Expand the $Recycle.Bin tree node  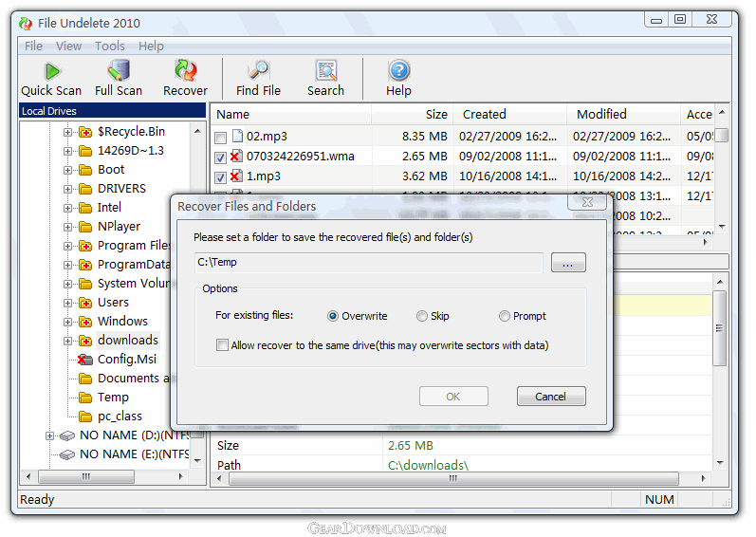point(67,132)
